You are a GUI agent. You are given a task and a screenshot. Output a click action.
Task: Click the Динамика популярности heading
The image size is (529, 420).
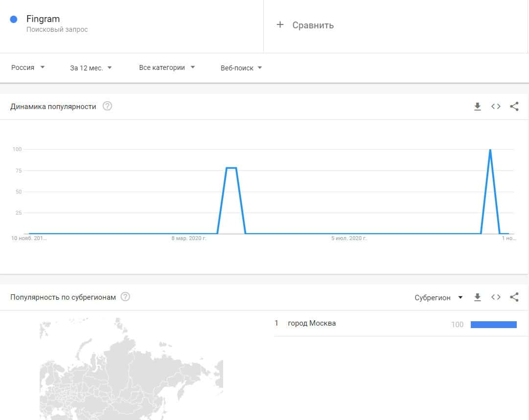pyautogui.click(x=53, y=107)
